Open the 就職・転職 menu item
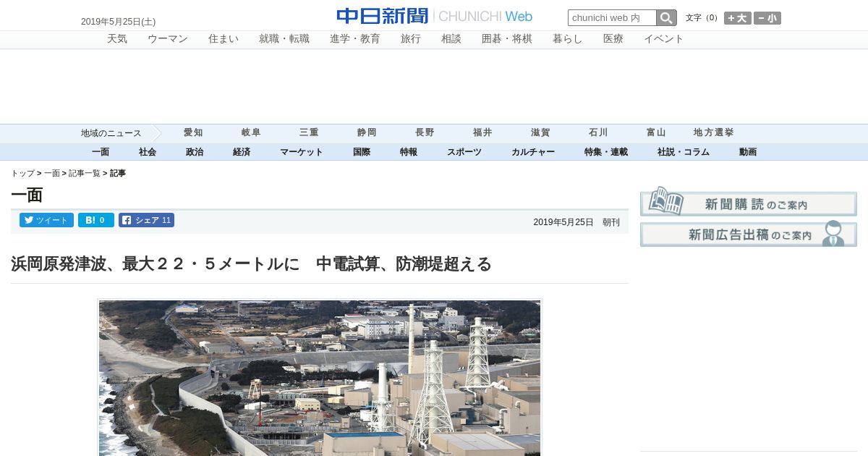Screen dimensions: 868x456 [284, 39]
